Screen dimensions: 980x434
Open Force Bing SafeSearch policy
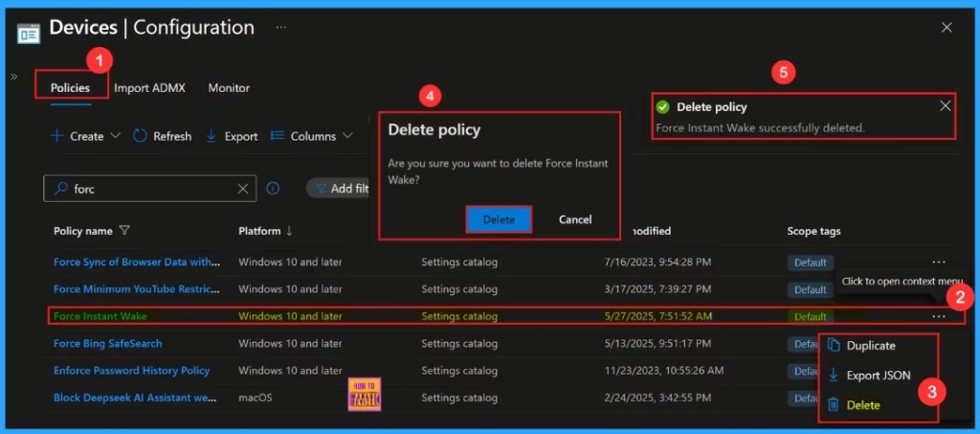coord(107,343)
